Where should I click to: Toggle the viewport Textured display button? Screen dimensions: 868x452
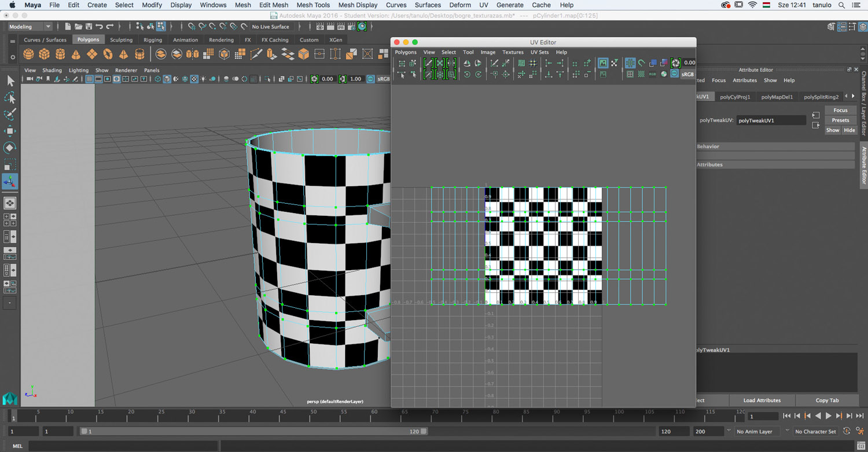[x=194, y=79]
